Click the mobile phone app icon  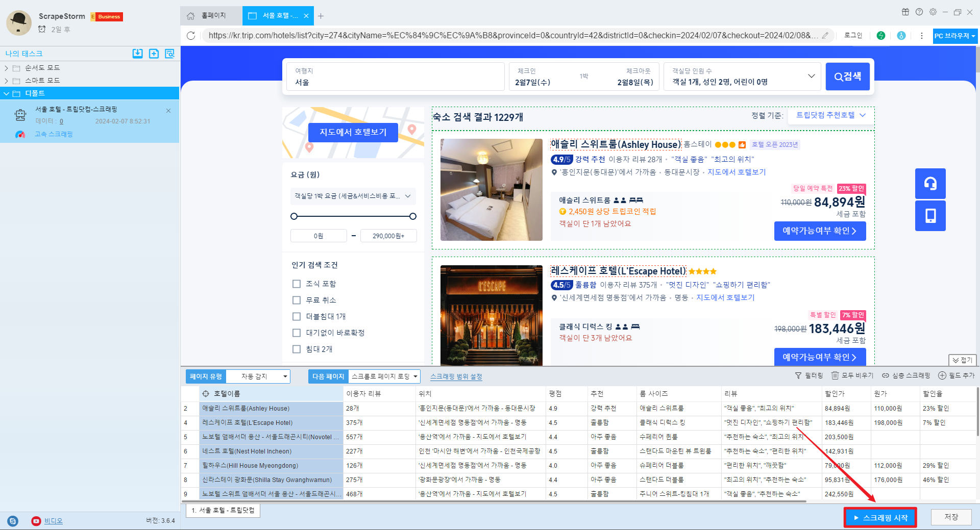click(x=930, y=216)
